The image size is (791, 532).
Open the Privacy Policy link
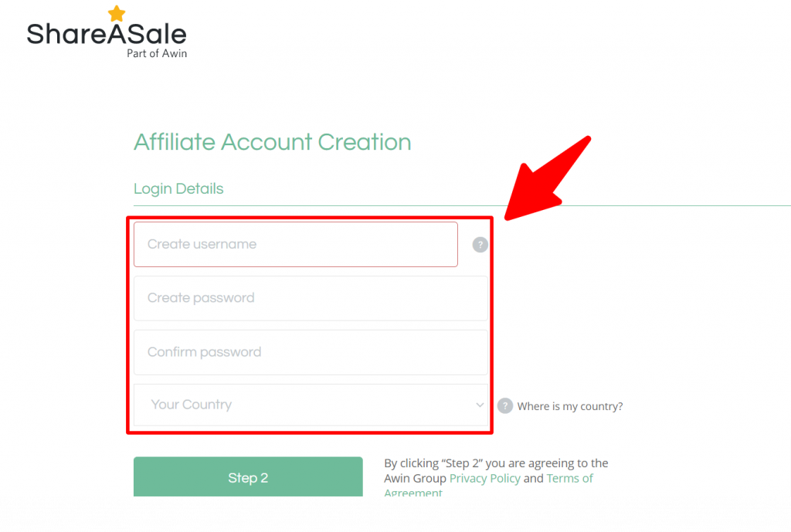click(484, 479)
